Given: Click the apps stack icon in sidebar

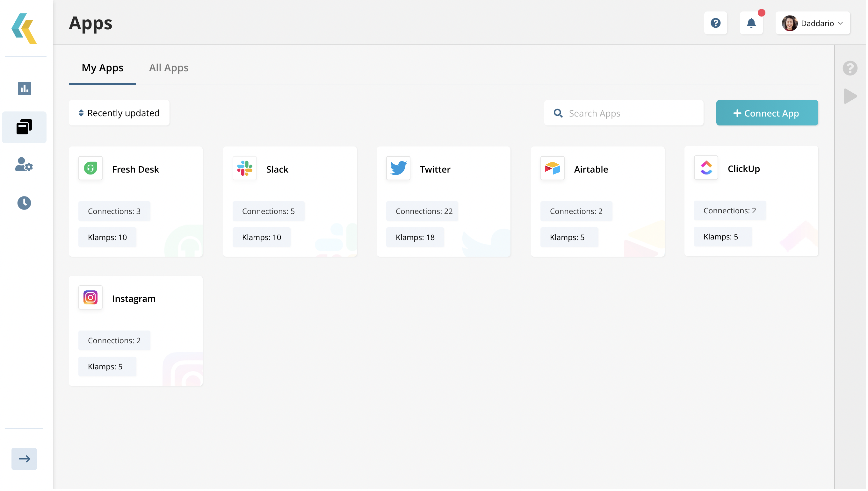Looking at the screenshot, I should (x=24, y=127).
